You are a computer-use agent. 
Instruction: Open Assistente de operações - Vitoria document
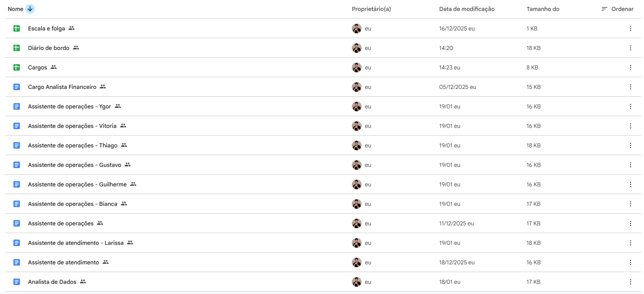pos(72,126)
